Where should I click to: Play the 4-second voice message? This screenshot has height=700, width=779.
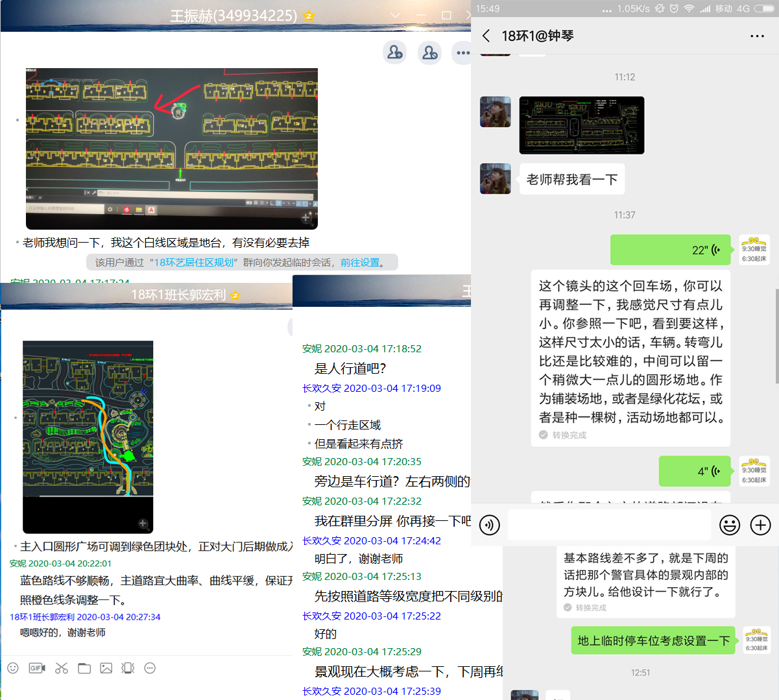(695, 471)
